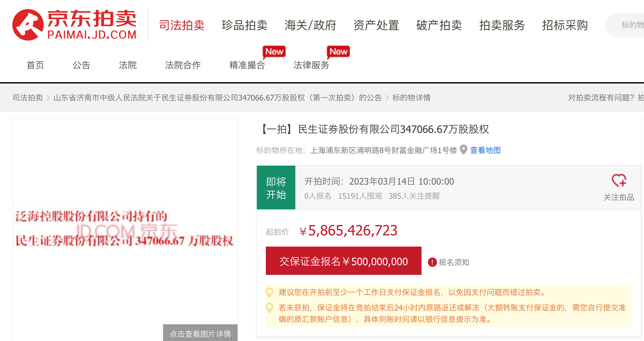This screenshot has height=341, width=644.
Task: Click the 司法拍卖 breadcrumb link
Action: (x=28, y=98)
